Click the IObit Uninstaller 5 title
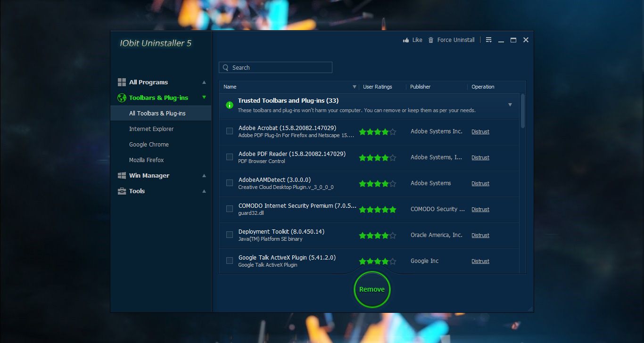This screenshot has height=343, width=644. pyautogui.click(x=156, y=43)
